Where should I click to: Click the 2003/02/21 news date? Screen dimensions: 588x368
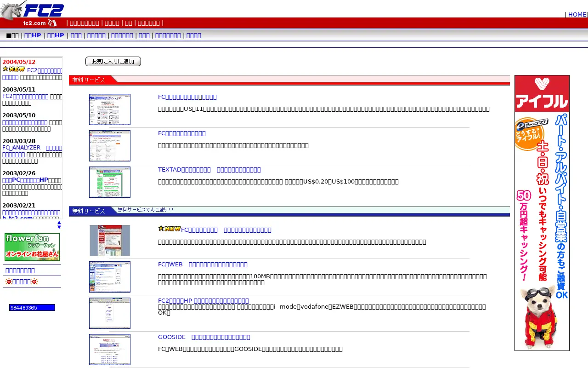pyautogui.click(x=19, y=206)
